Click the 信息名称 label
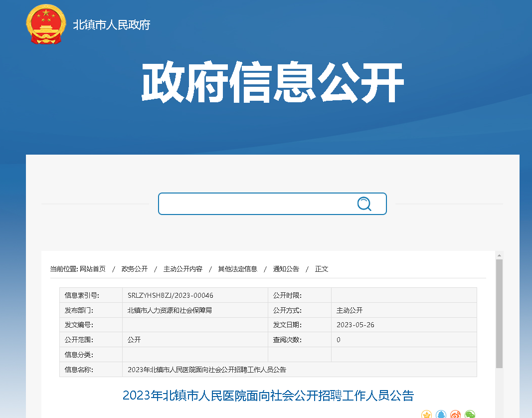This screenshot has width=532, height=418. [79, 370]
